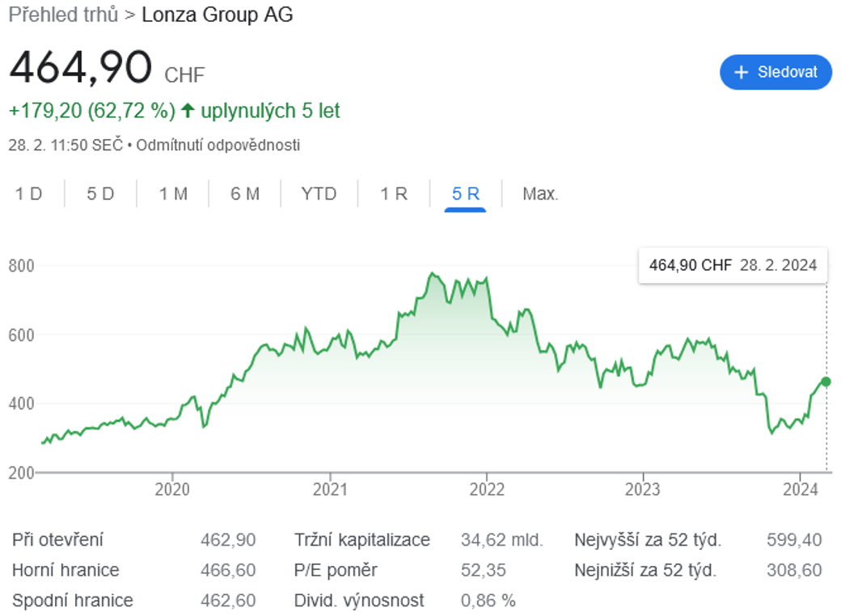Click the green endpoint dot on chart

point(826,382)
